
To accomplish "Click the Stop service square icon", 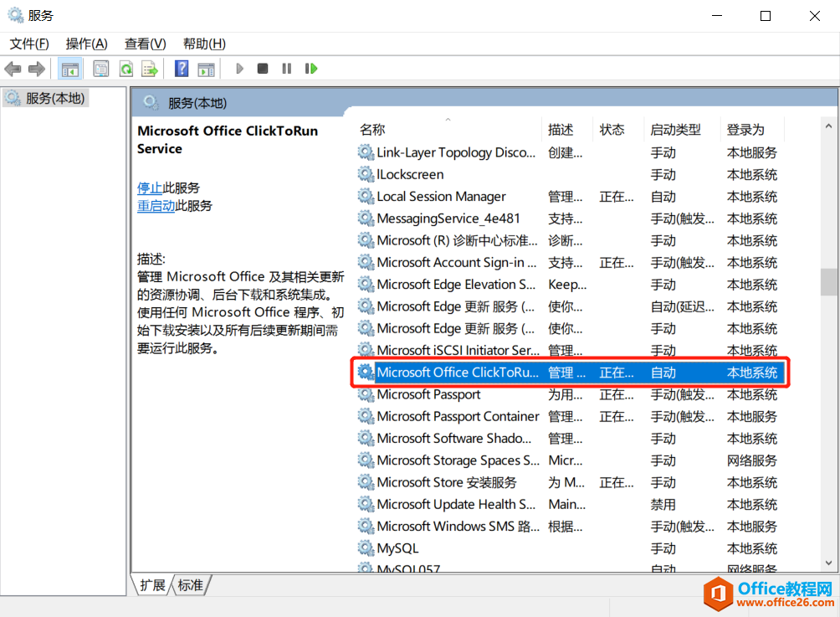I will click(263, 69).
